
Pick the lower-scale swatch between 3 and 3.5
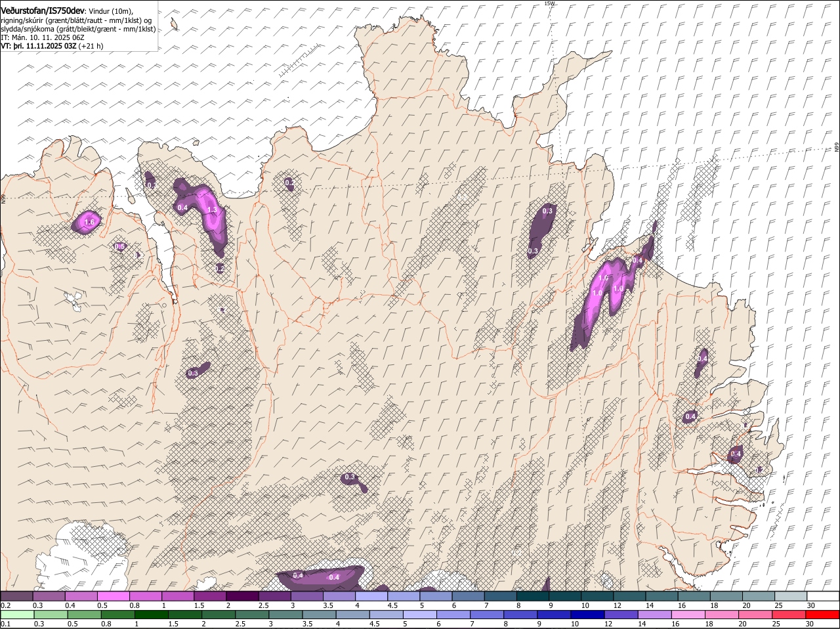coord(285,615)
